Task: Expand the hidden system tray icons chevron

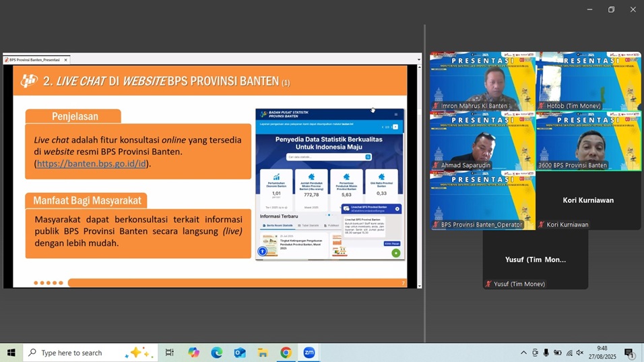Action: [523, 353]
